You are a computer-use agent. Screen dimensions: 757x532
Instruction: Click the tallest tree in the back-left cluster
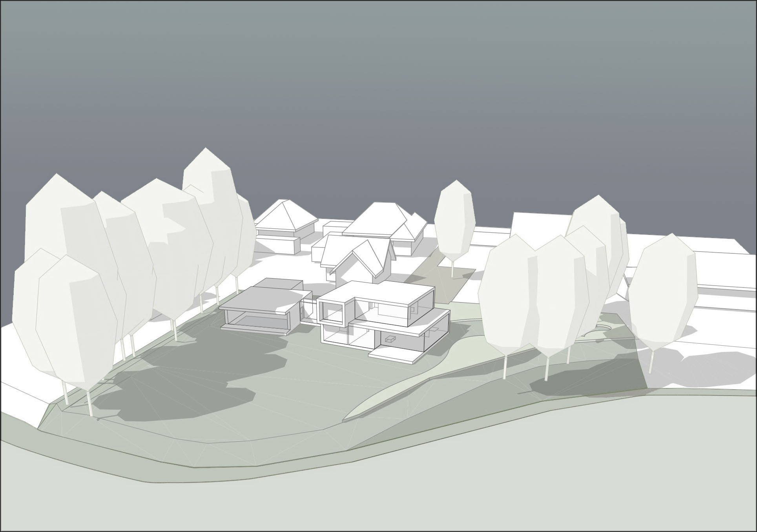pos(208,173)
